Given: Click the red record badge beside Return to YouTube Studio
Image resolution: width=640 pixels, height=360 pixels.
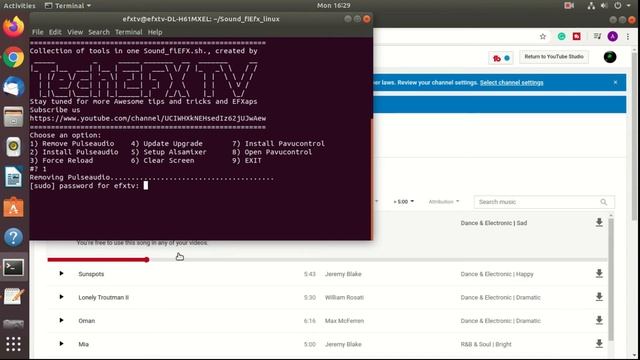Looking at the screenshot, I should coord(497,58).
